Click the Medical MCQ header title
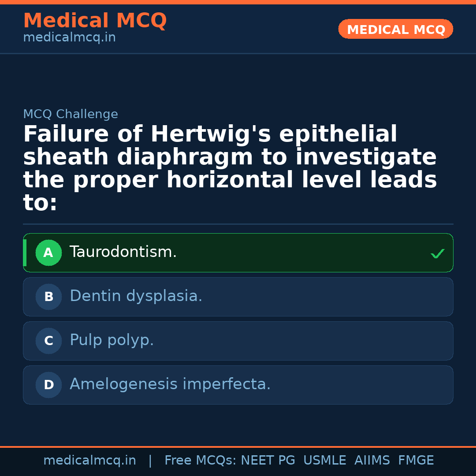476x476 pixels. tap(95, 21)
